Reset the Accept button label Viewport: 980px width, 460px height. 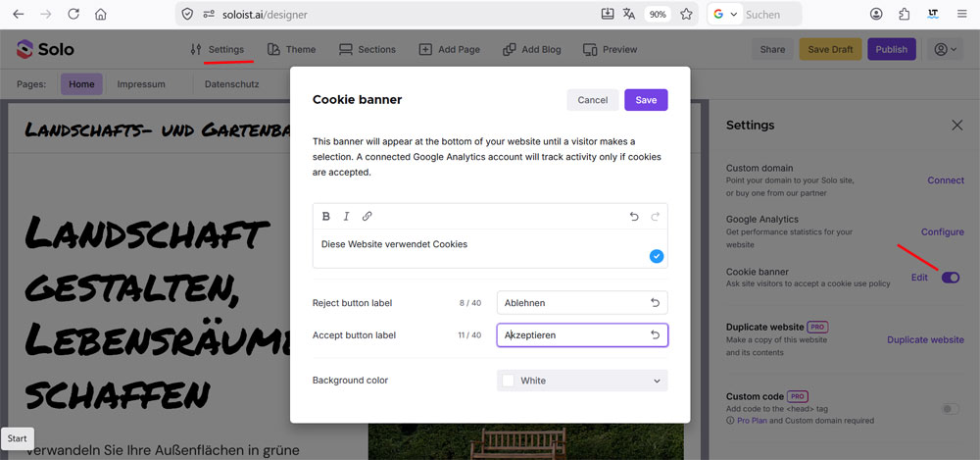pos(655,335)
